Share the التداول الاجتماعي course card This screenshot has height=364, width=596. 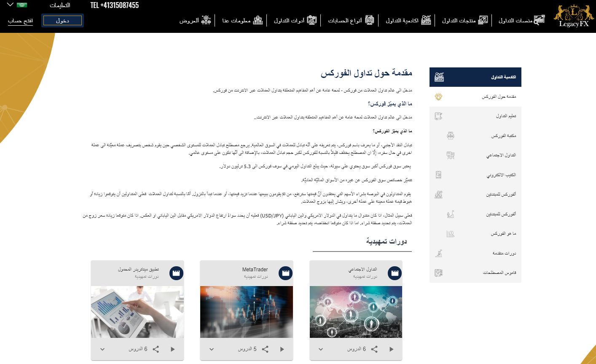coord(374,349)
